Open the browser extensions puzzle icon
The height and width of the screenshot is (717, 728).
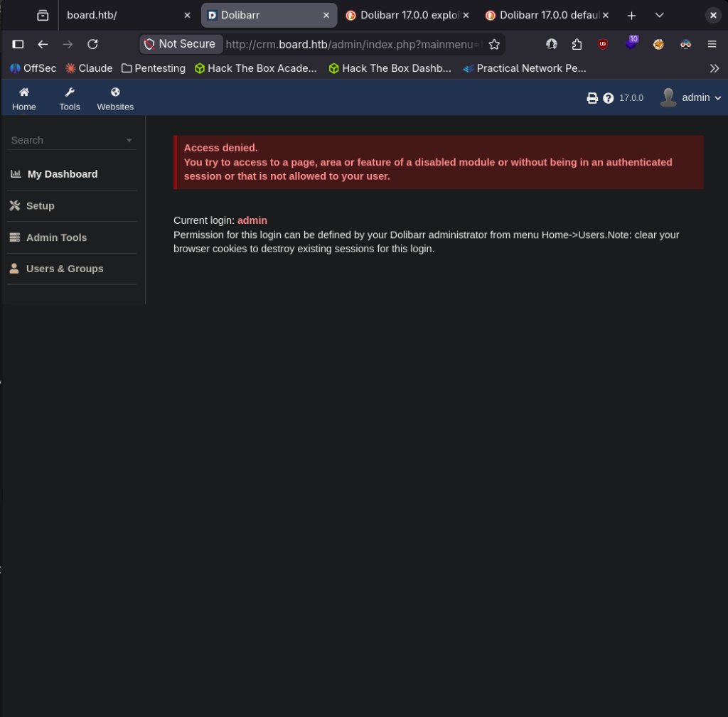click(577, 44)
